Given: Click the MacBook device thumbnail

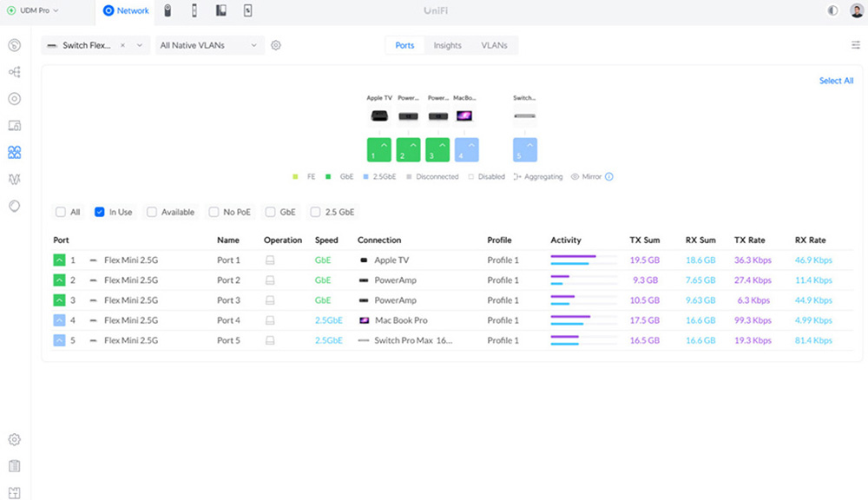Looking at the screenshot, I should [x=464, y=115].
